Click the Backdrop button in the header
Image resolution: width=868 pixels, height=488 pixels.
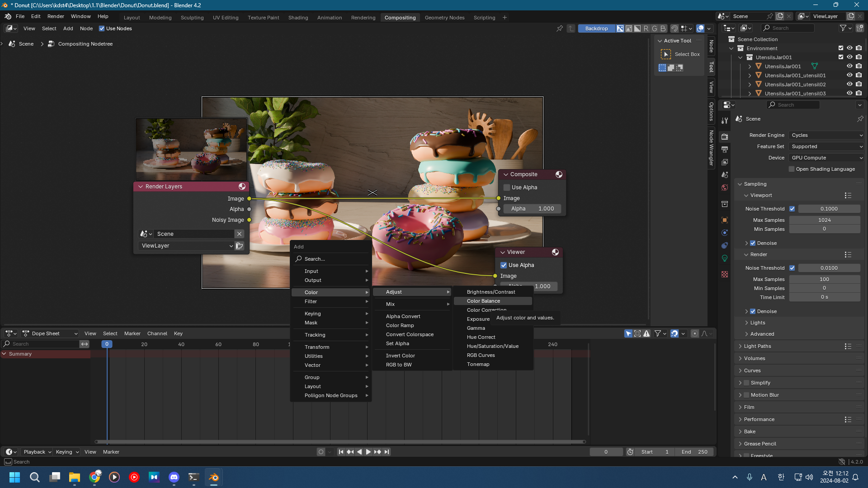click(x=596, y=28)
